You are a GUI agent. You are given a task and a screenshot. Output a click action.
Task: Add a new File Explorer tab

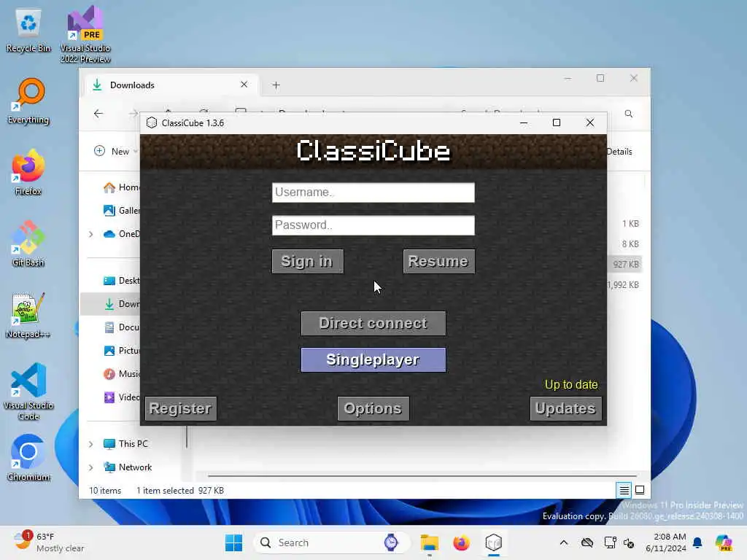[276, 85]
